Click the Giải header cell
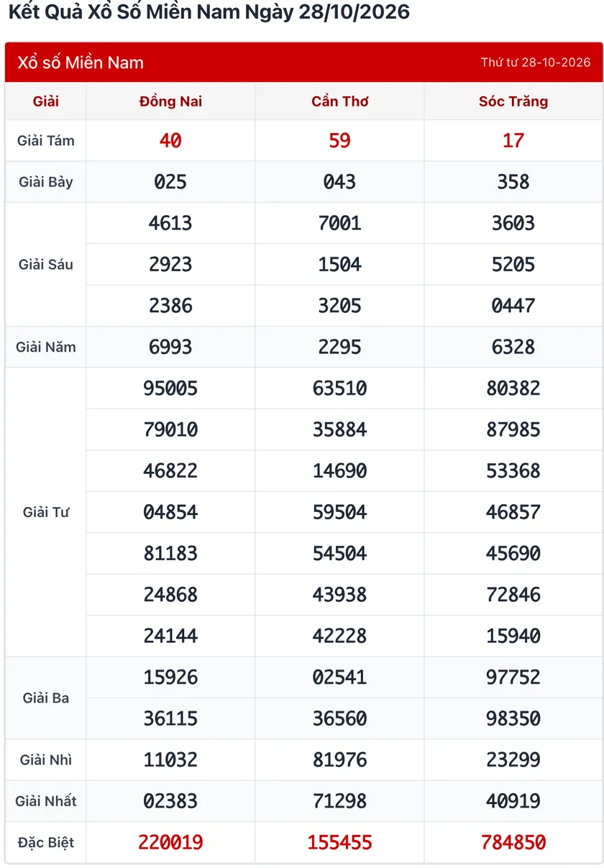 tap(46, 101)
